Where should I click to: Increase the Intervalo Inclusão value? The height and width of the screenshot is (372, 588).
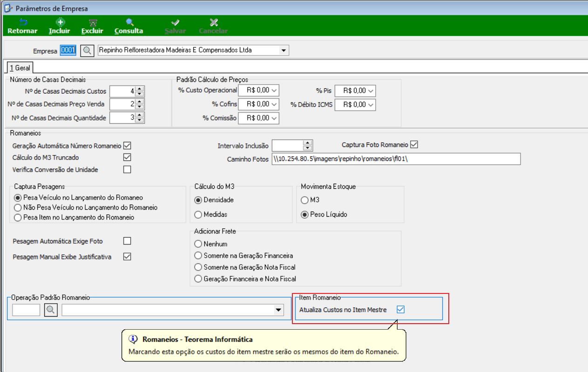click(x=307, y=143)
